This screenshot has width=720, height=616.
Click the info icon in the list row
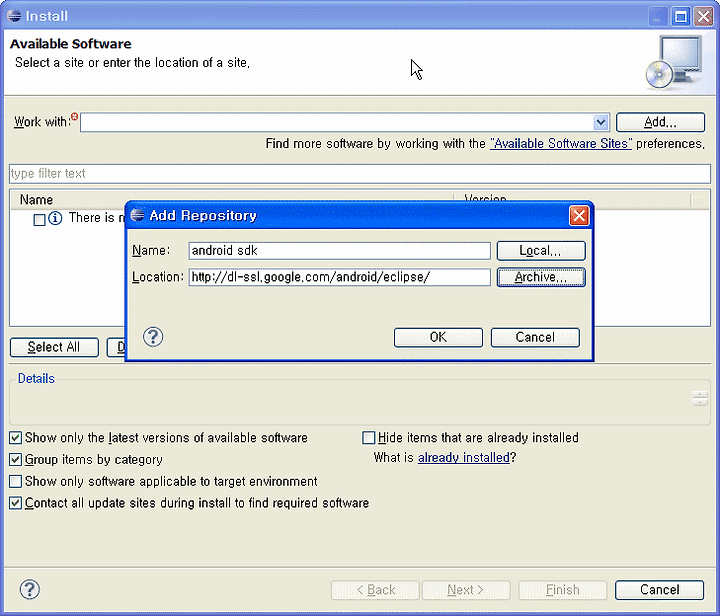[55, 218]
